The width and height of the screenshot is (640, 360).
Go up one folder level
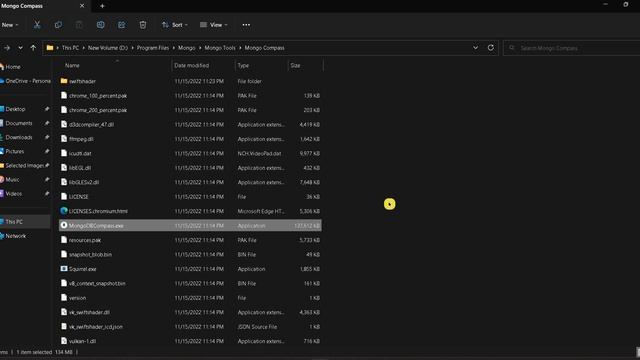(33, 48)
